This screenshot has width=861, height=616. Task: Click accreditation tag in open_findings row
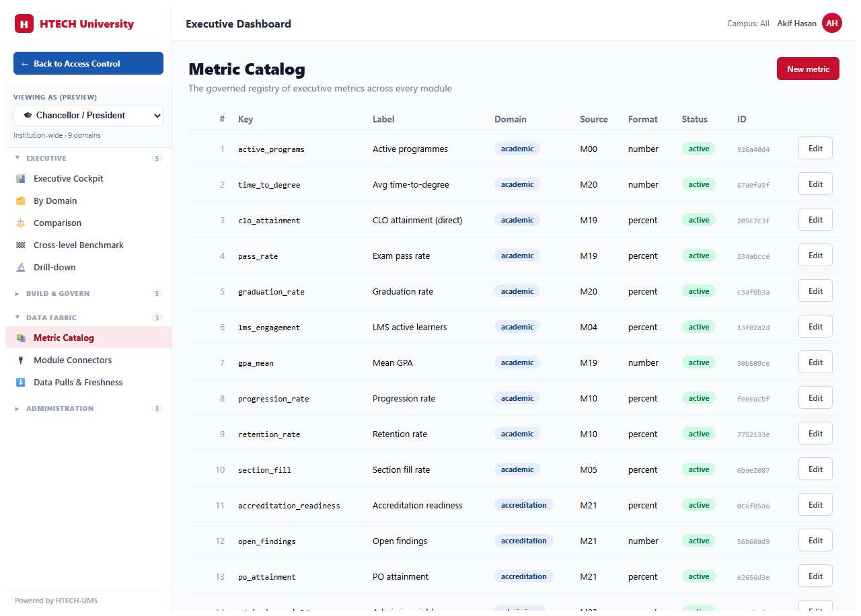tap(524, 541)
